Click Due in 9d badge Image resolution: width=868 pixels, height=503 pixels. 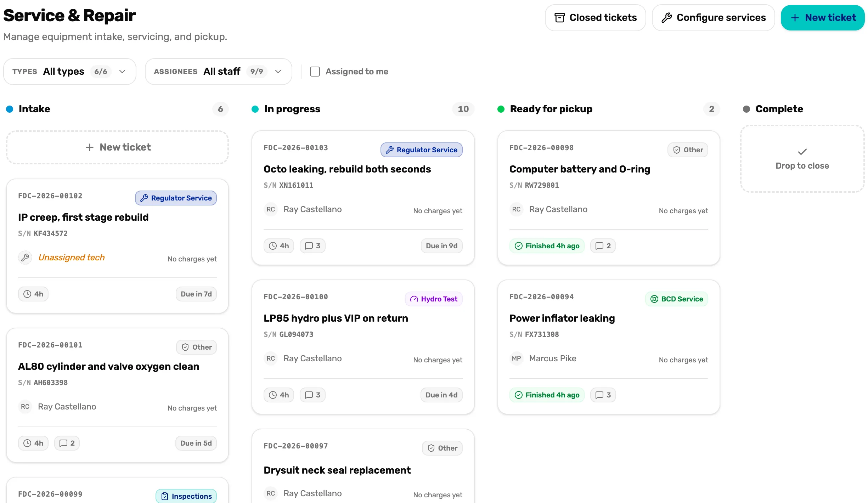pyautogui.click(x=441, y=246)
